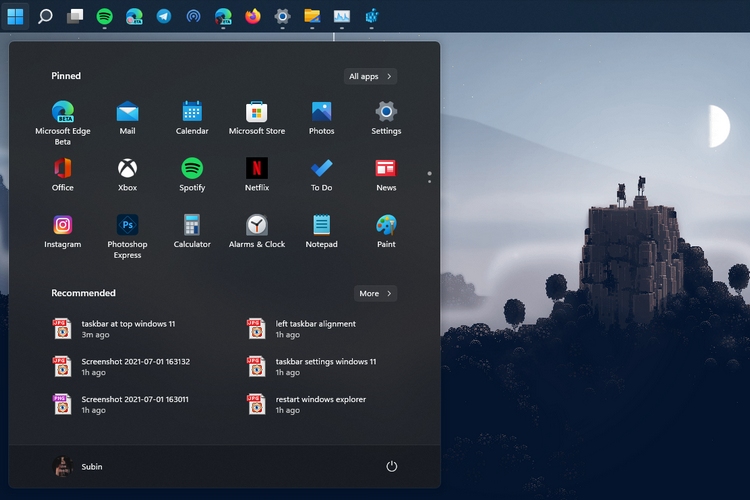Expand the All apps list
The image size is (750, 500).
[x=369, y=76]
